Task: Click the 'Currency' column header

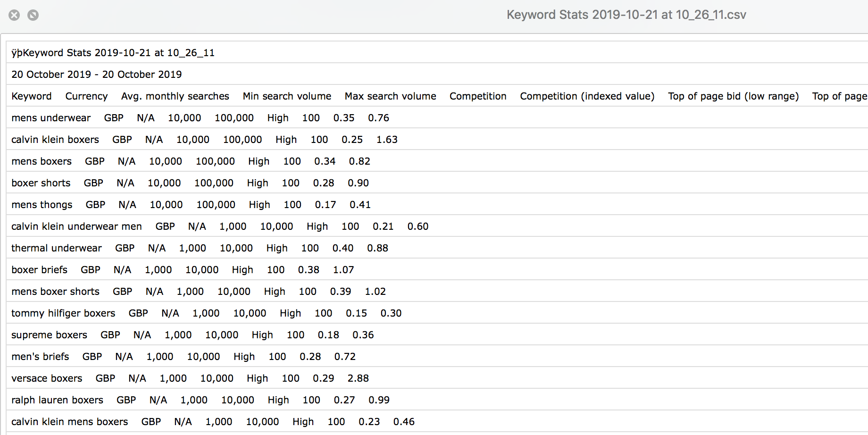Action: pos(86,96)
